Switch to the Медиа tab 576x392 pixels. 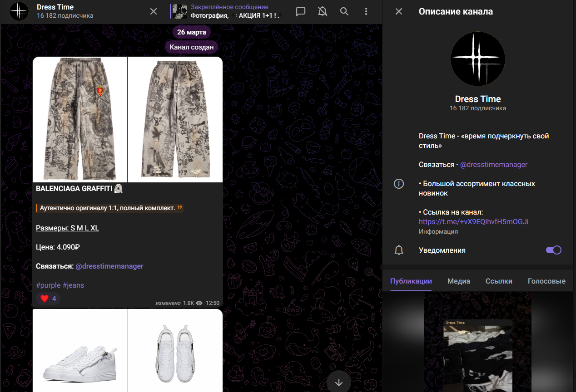[458, 281]
